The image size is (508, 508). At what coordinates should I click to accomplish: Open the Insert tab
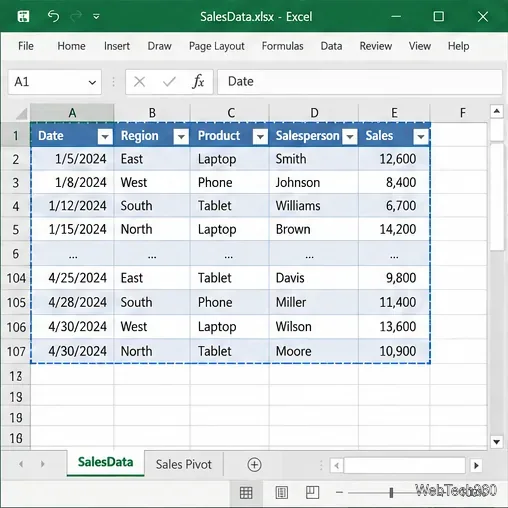(117, 46)
